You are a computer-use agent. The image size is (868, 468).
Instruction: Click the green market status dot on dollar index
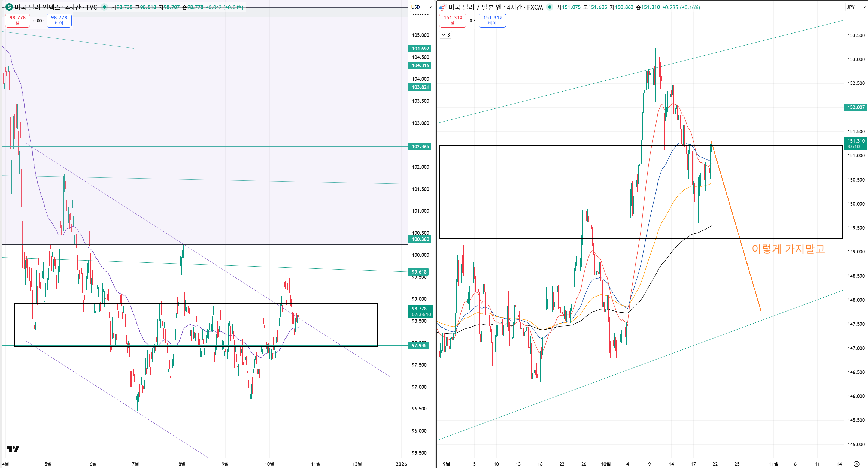point(104,7)
